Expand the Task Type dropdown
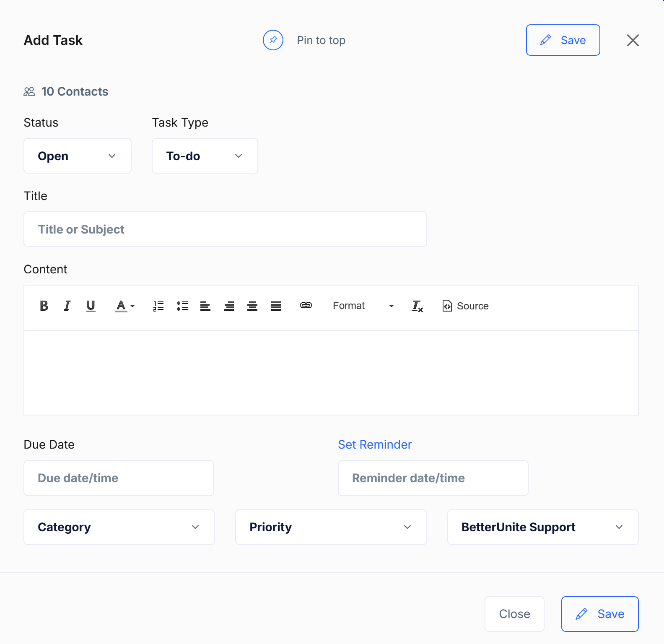The image size is (664, 644). click(205, 156)
